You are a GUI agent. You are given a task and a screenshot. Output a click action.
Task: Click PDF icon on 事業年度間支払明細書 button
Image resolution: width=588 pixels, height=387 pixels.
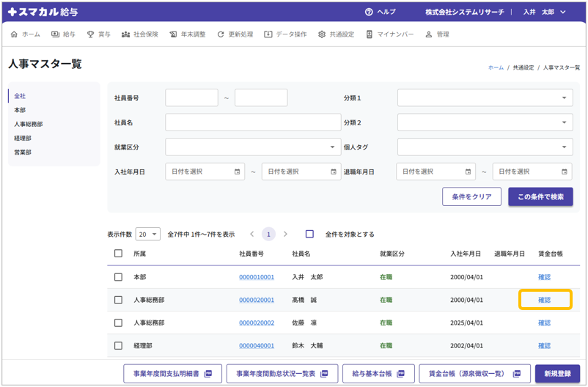[x=207, y=374]
